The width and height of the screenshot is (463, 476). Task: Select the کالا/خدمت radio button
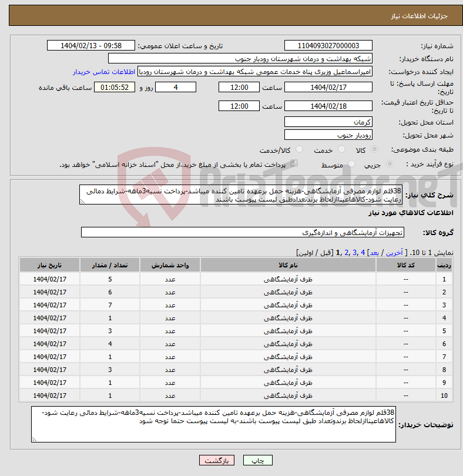point(299,149)
